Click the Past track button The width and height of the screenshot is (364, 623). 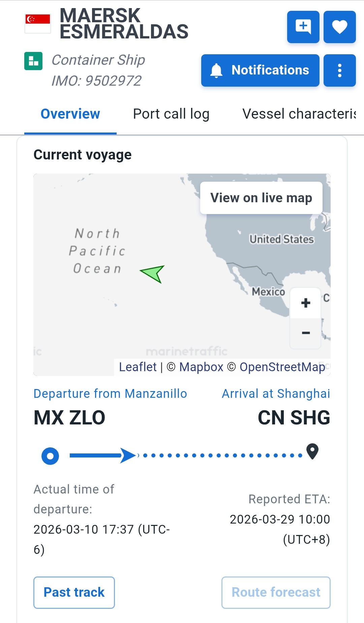[x=74, y=592]
